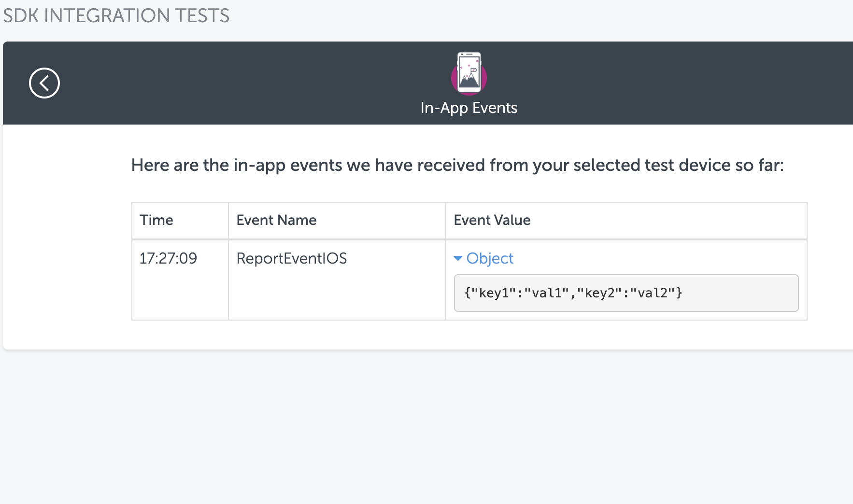Collapse the Object disclosure triangle
The image size is (853, 504).
457,259
